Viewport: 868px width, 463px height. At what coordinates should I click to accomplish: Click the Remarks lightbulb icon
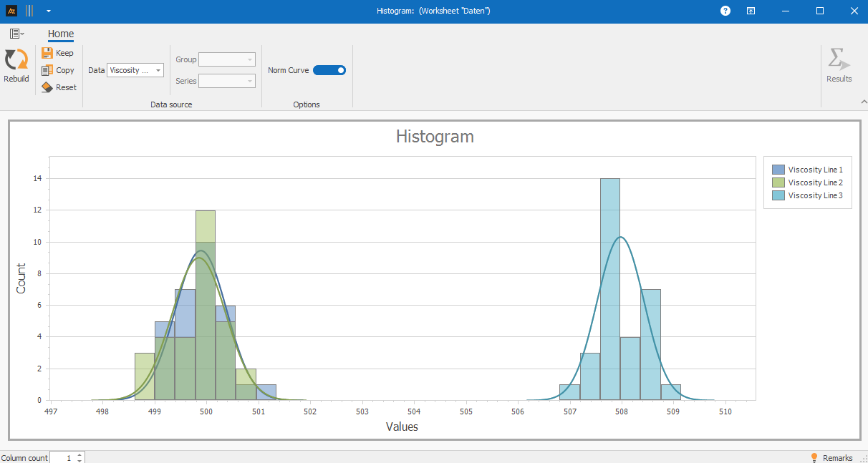pyautogui.click(x=814, y=457)
